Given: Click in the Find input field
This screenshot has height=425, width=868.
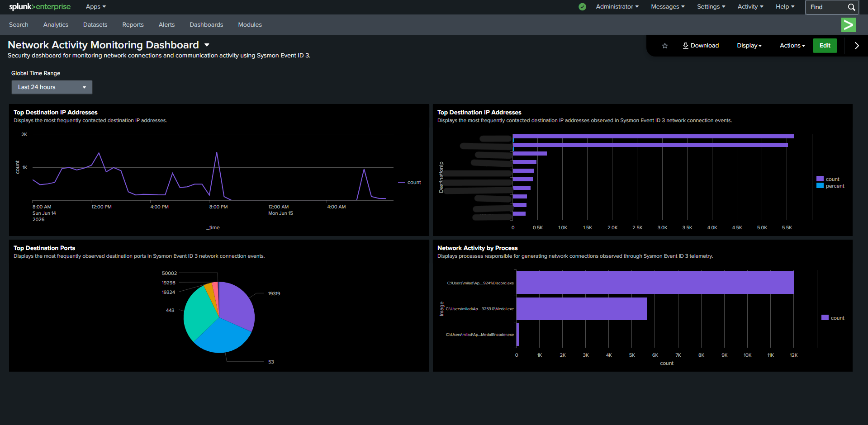Looking at the screenshot, I should tap(827, 7).
